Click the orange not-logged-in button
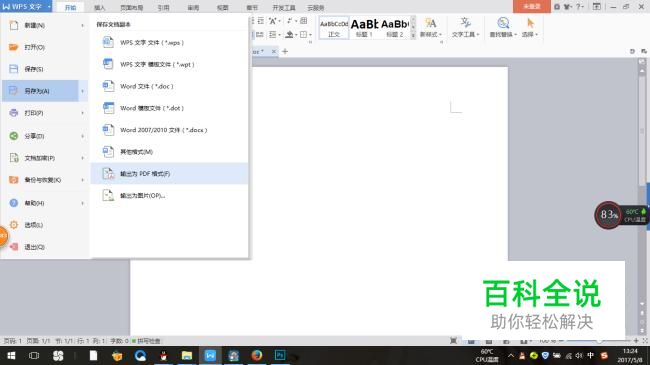 (531, 7)
